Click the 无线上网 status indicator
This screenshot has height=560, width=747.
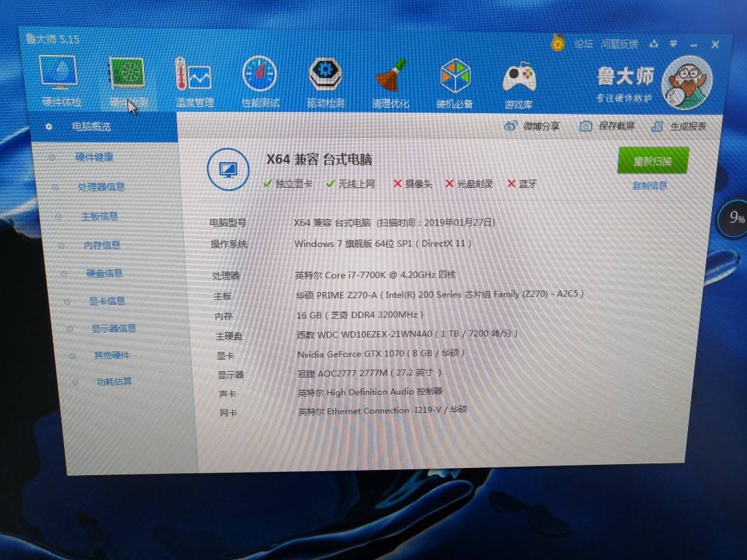350,184
